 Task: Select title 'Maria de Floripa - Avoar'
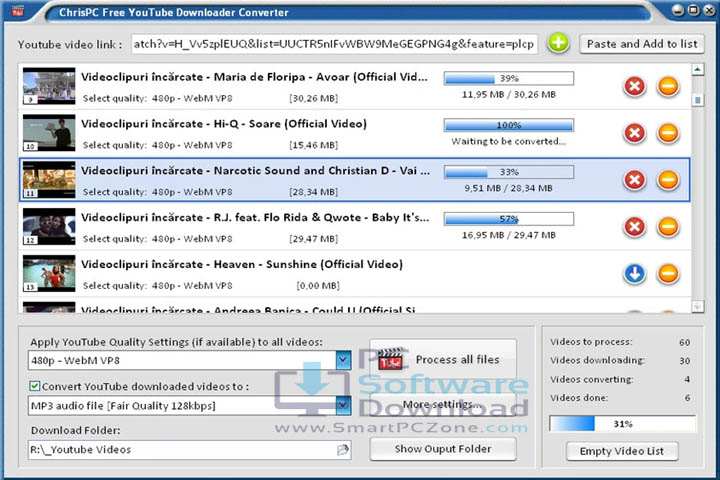click(281, 77)
